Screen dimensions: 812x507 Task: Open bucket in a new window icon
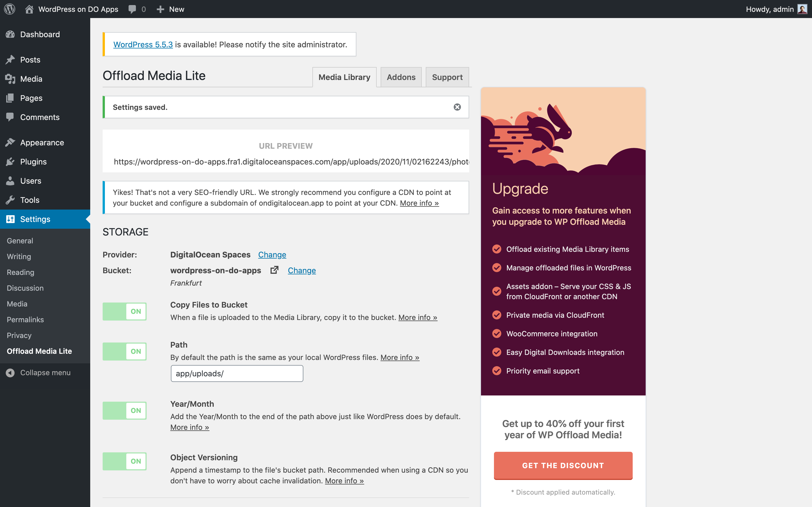(x=274, y=270)
